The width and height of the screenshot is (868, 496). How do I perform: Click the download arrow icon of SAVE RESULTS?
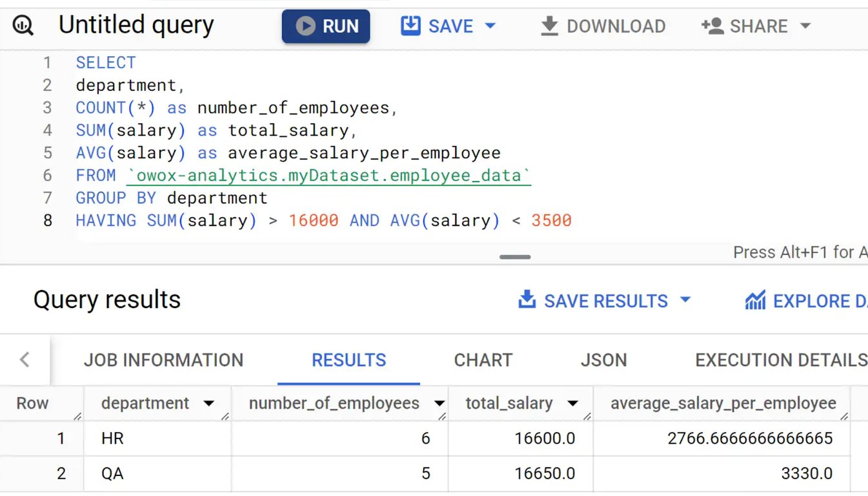click(x=527, y=300)
